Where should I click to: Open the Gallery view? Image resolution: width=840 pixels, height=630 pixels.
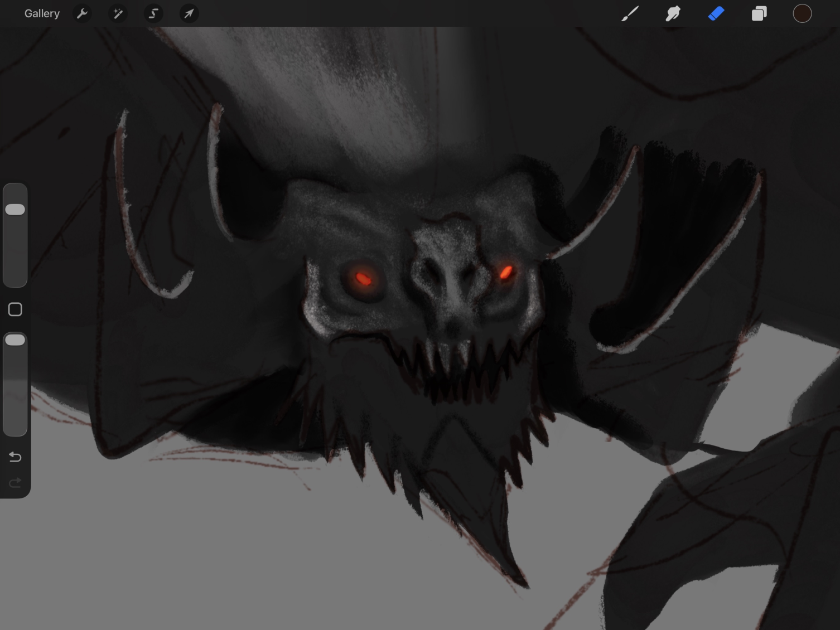point(42,13)
